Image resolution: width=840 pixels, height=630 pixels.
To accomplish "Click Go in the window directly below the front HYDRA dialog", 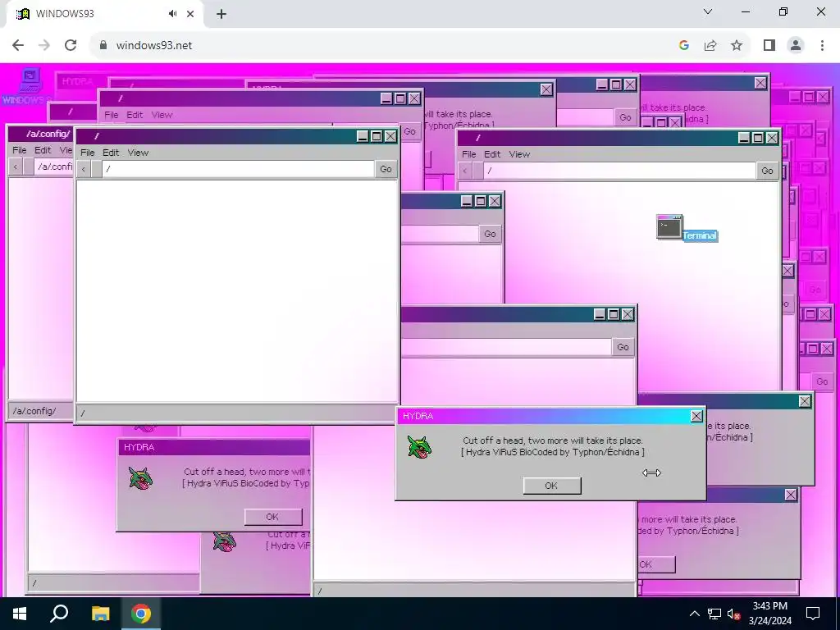I will tap(623, 347).
